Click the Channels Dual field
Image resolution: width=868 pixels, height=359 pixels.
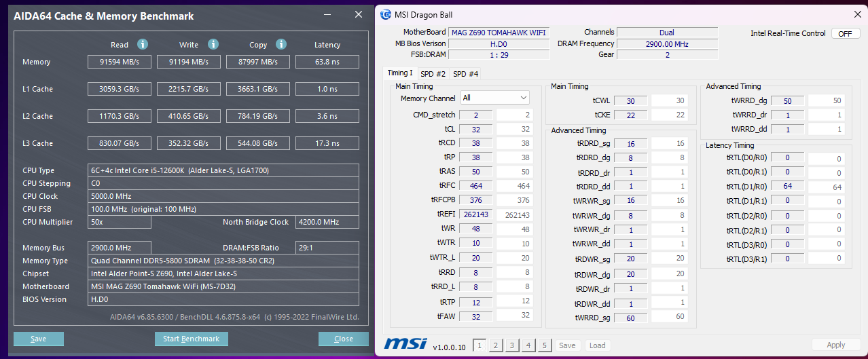(x=667, y=32)
